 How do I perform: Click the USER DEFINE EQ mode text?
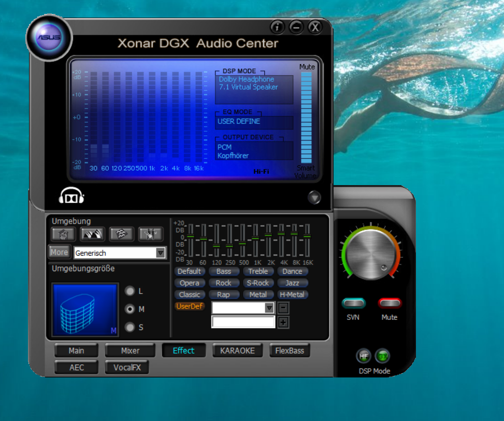[x=239, y=121]
